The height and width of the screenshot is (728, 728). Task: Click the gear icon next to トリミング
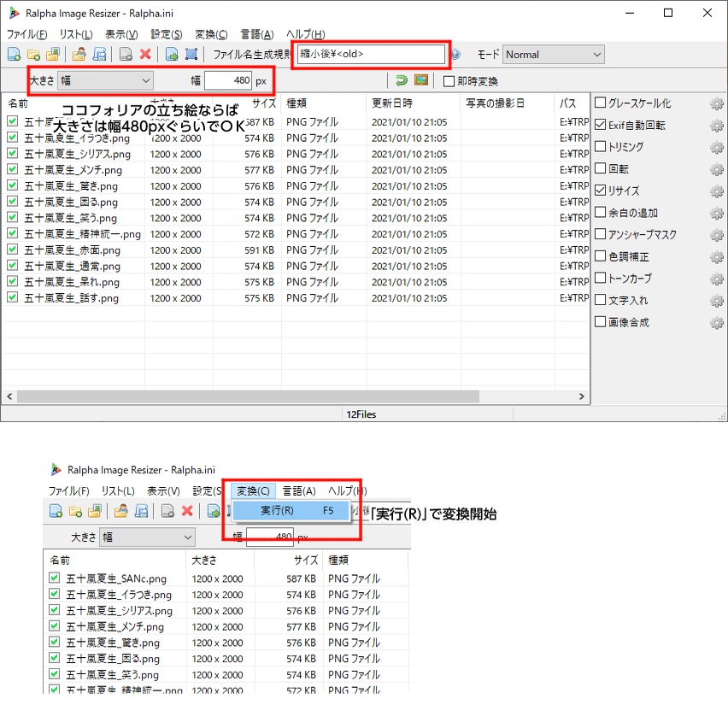click(x=716, y=148)
